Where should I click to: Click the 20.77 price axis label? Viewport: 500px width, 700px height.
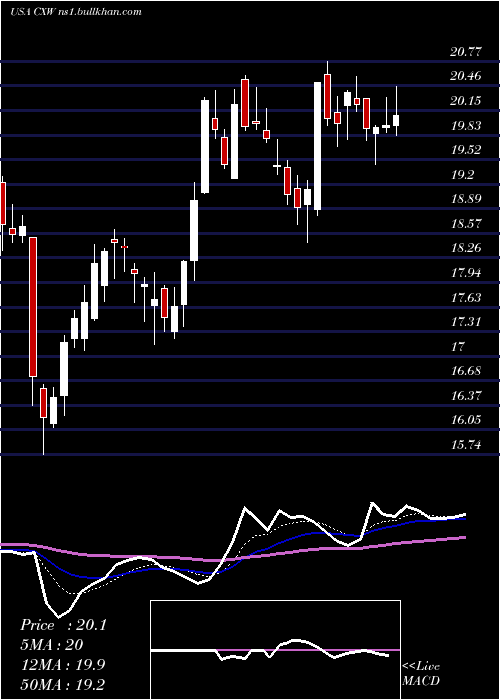[x=466, y=52]
